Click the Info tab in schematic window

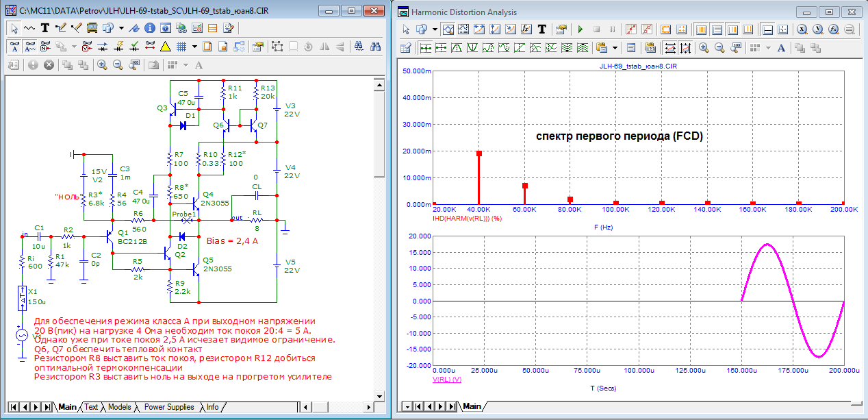(212, 407)
